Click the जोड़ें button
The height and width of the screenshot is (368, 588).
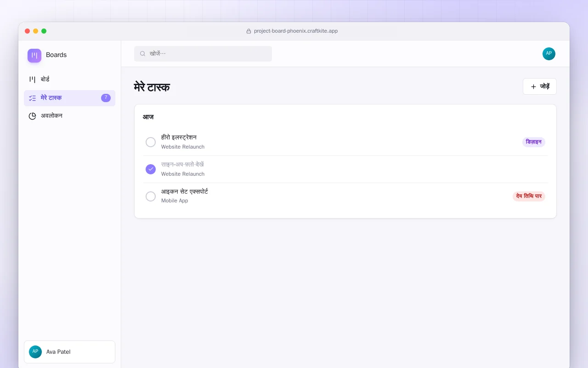tap(540, 86)
